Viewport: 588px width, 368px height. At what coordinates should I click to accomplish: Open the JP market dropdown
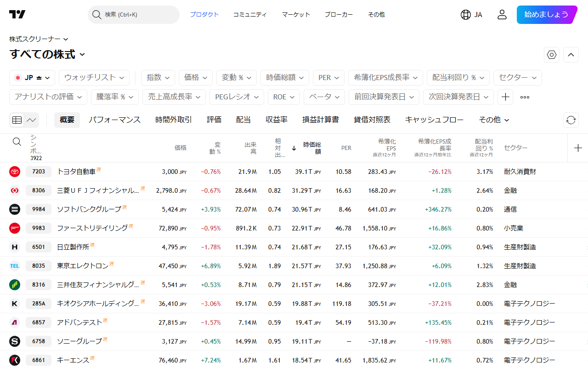(x=32, y=78)
